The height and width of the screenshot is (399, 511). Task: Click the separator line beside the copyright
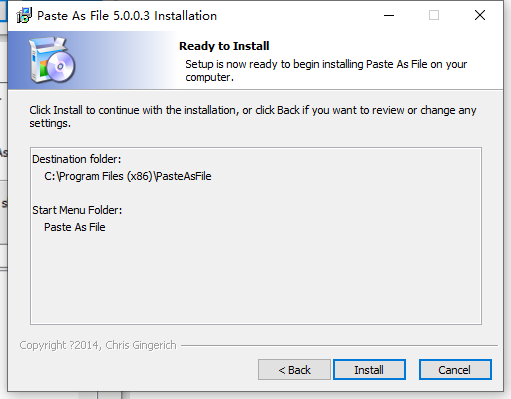pos(339,345)
